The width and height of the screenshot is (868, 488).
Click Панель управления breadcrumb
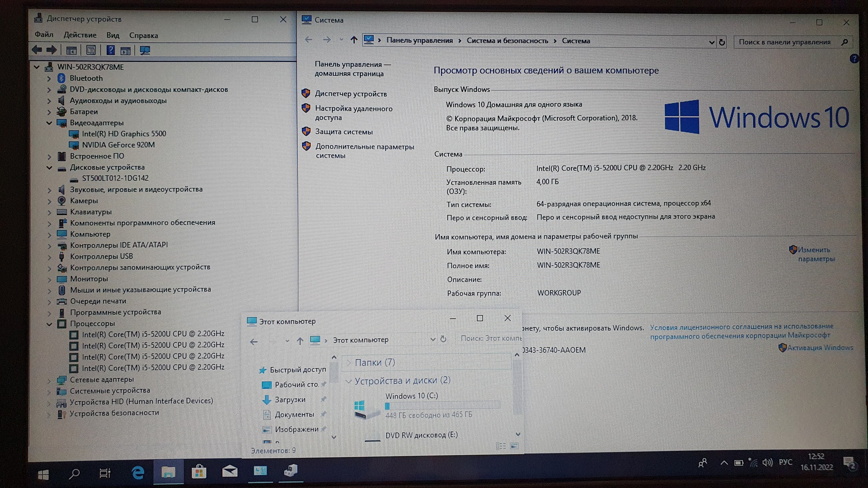(420, 40)
